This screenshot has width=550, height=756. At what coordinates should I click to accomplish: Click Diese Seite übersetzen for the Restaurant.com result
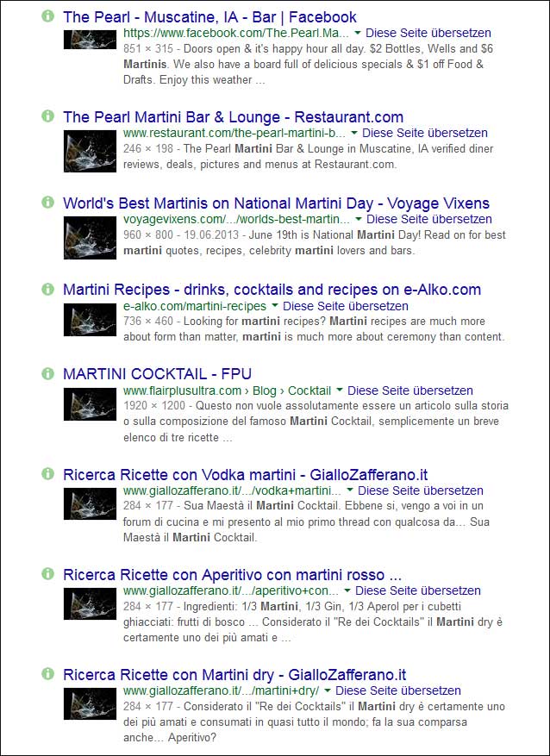pyautogui.click(x=425, y=133)
